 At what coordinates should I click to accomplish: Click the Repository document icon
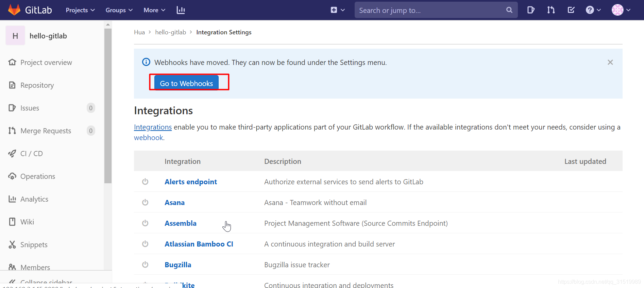click(12, 85)
